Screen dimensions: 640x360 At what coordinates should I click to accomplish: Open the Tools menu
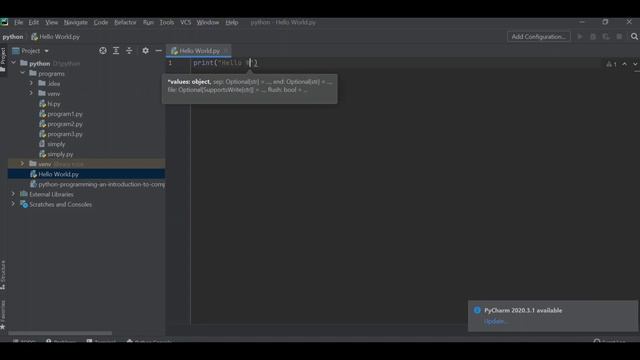click(x=167, y=22)
